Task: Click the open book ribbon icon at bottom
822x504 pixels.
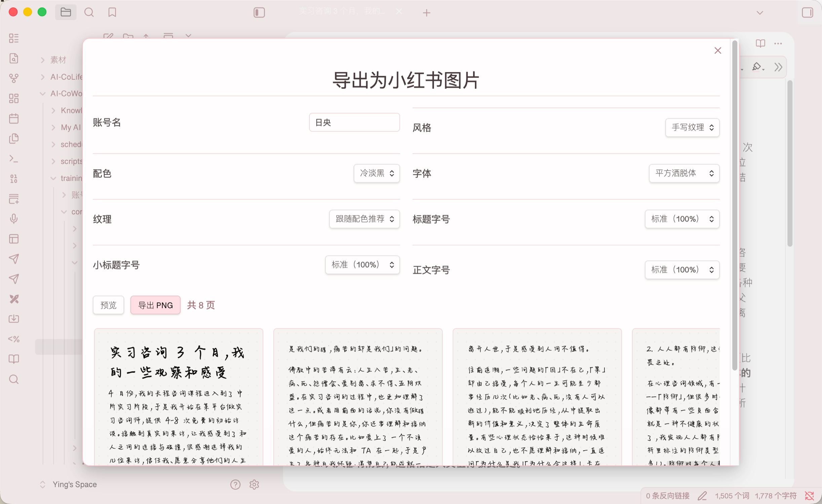Action: click(14, 359)
